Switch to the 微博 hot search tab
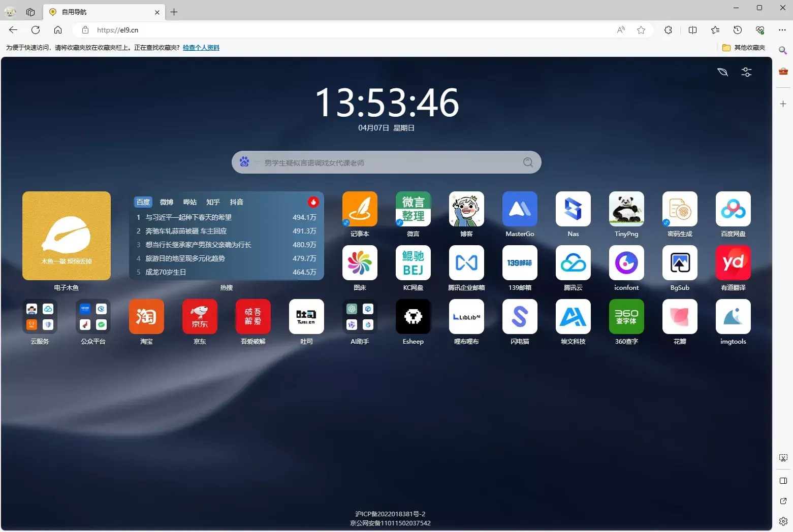793x532 pixels. coord(167,202)
